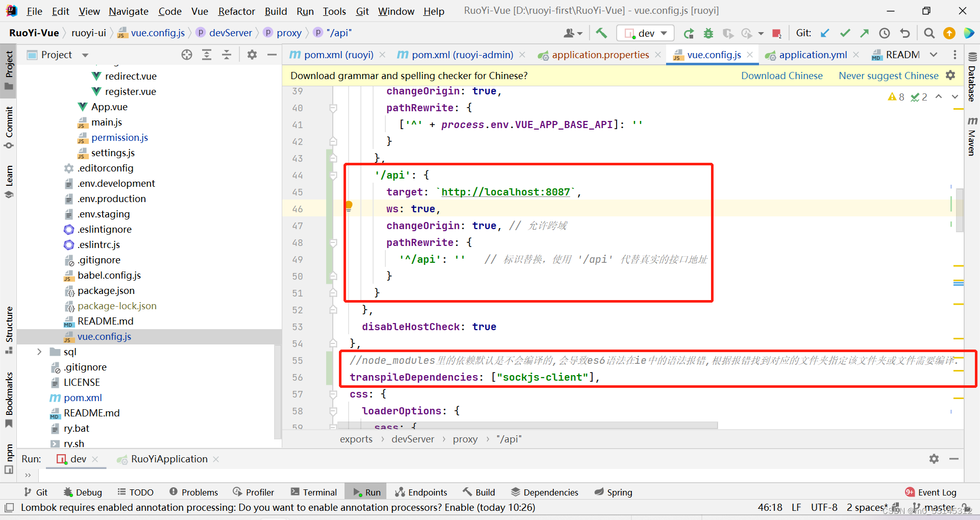Viewport: 980px width, 520px height.
Task: Expand the sql folder in the project tree
Action: [x=39, y=352]
